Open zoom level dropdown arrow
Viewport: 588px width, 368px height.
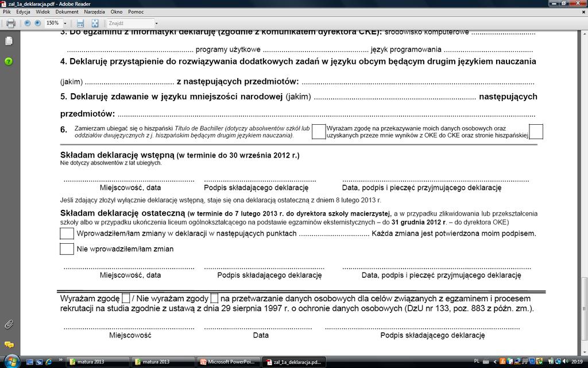(65, 23)
